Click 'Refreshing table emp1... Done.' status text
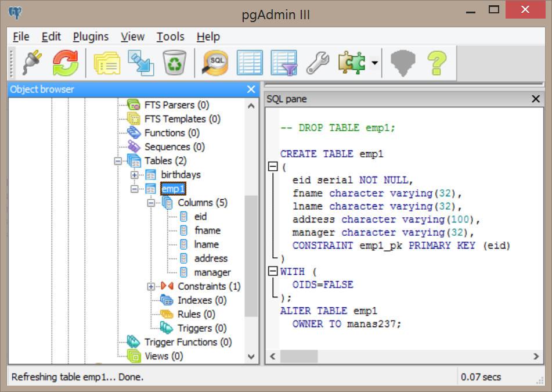Image resolution: width=552 pixels, height=392 pixels. tap(77, 377)
